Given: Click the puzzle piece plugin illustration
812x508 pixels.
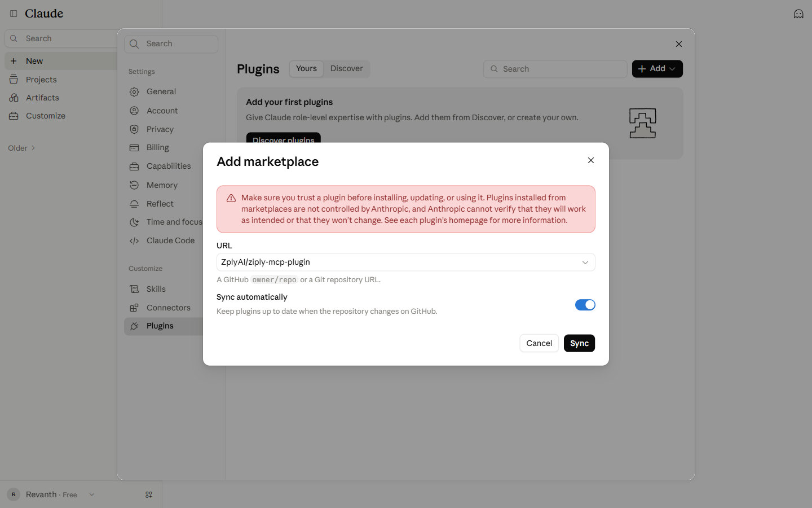Looking at the screenshot, I should [642, 123].
